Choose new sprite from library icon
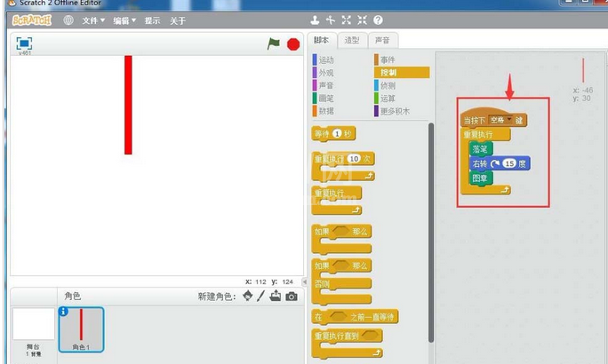This screenshot has height=364, width=608. pyautogui.click(x=247, y=297)
